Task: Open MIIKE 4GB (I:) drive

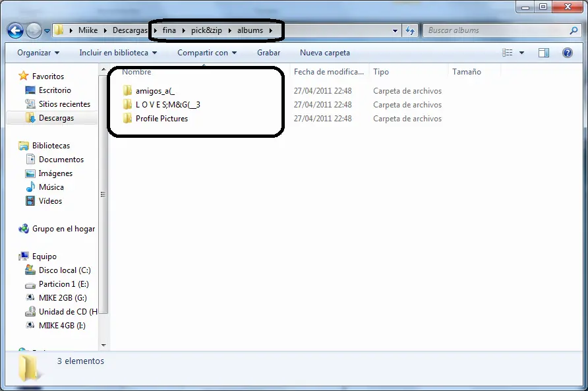Action: (62, 326)
